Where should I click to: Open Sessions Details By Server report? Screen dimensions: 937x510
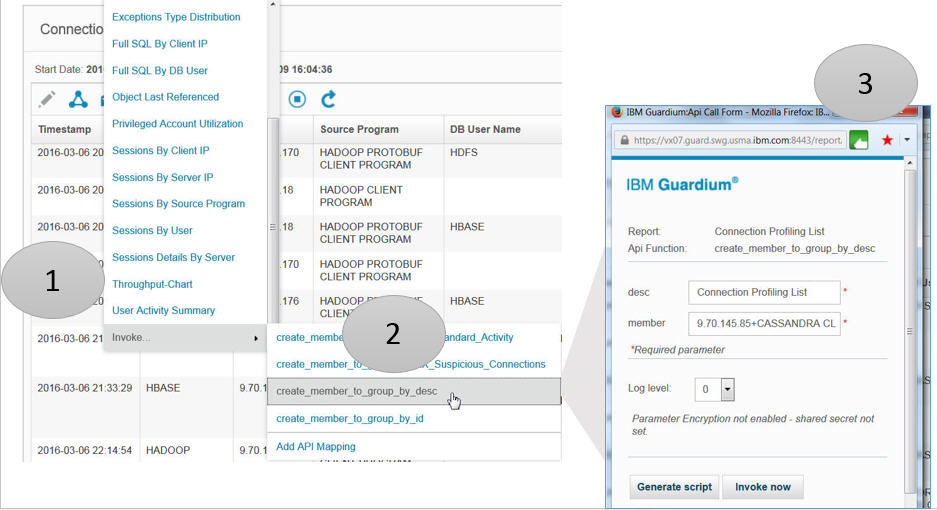[173, 258]
